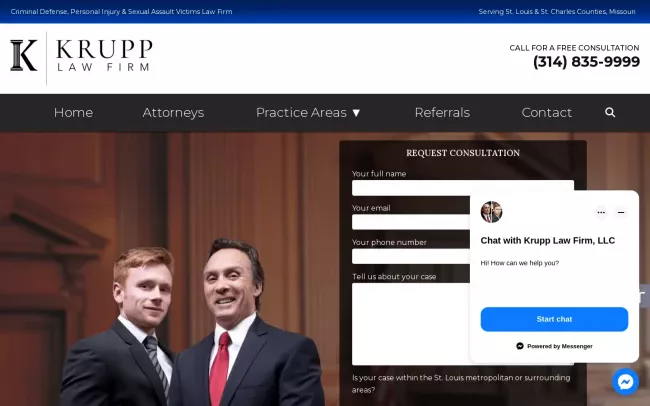Screen dimensions: 650x406
Task: Click the Tell us about your case textarea
Action: point(411,324)
